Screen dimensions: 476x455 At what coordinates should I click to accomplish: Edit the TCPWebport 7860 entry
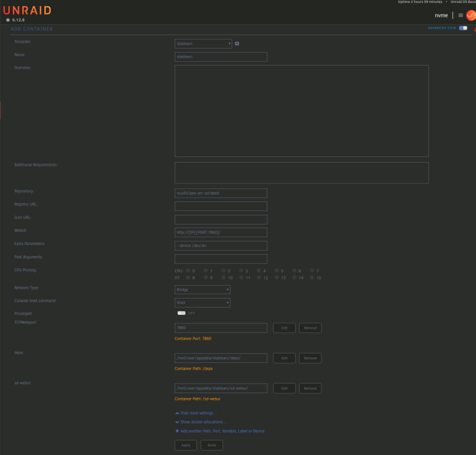point(284,328)
